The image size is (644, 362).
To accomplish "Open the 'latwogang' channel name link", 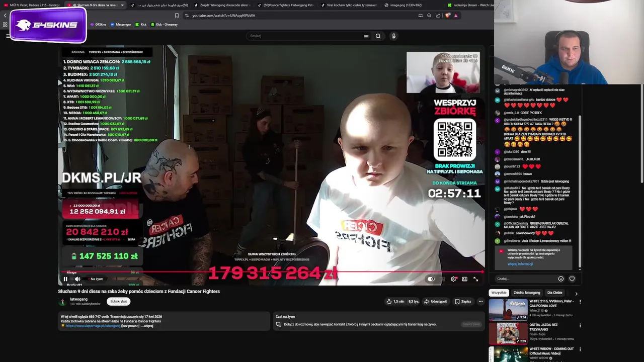I will [78, 299].
